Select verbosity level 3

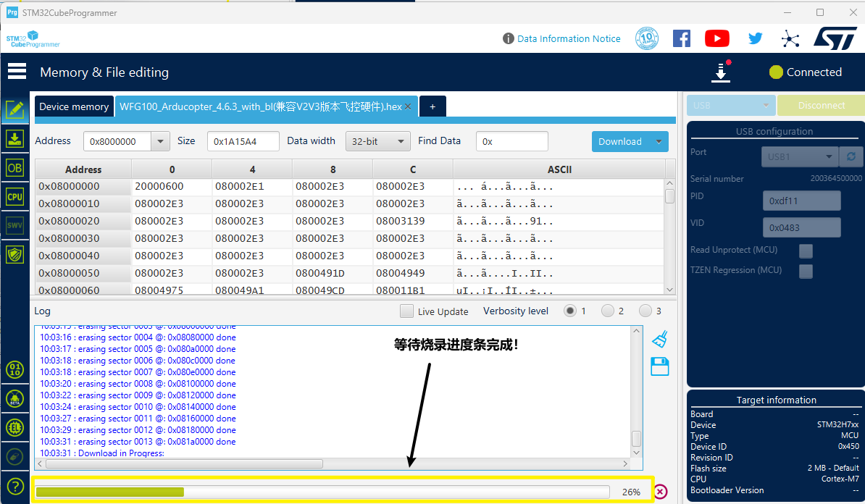point(645,311)
